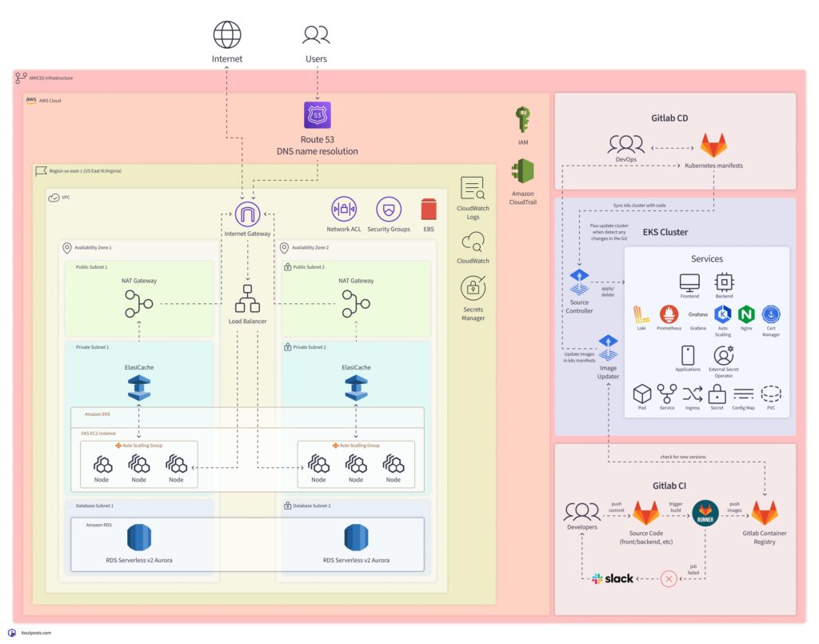This screenshot has height=644, width=819.
Task: Select the Kubernetes manifests GitLab icon
Action: [x=713, y=146]
